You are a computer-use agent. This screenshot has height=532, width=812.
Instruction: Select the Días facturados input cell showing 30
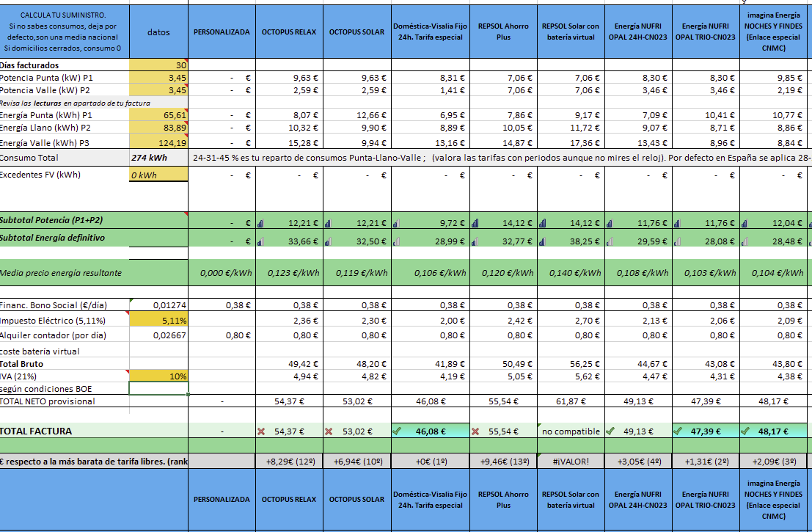point(158,65)
